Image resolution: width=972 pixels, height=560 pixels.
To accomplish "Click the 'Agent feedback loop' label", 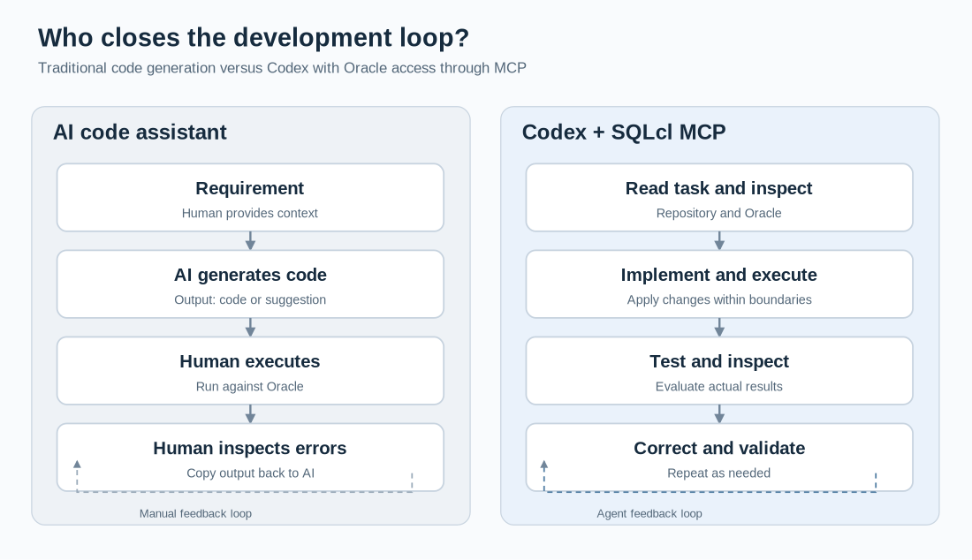I will [649, 513].
